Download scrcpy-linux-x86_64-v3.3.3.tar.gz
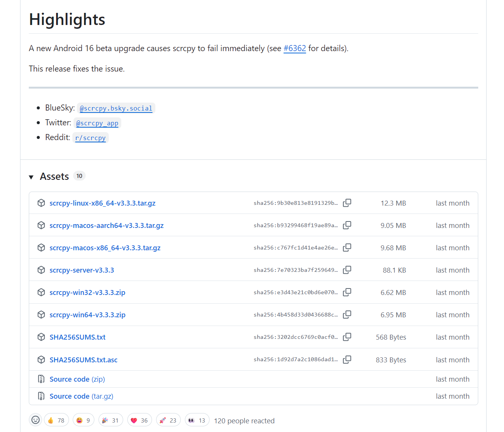 pyautogui.click(x=102, y=203)
